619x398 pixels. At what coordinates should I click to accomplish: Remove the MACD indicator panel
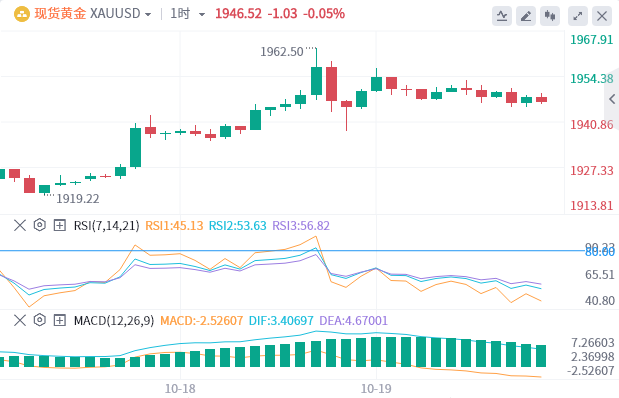20,320
